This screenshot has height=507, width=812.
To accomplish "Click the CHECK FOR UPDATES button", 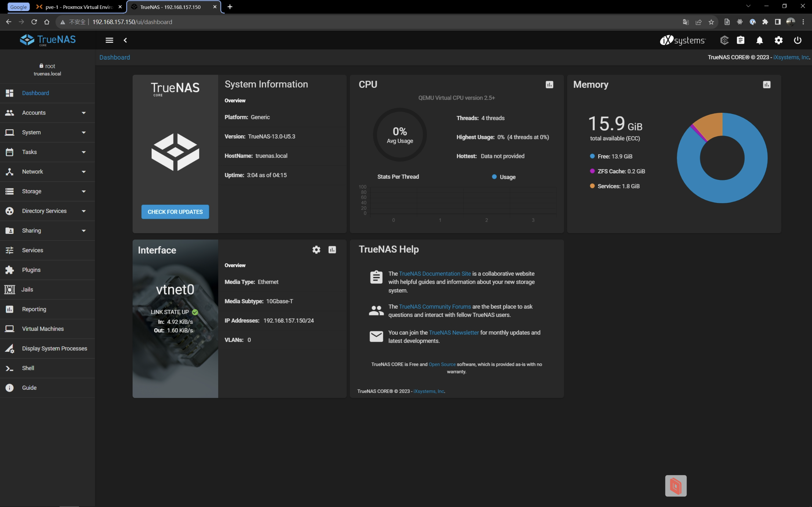I will (175, 212).
